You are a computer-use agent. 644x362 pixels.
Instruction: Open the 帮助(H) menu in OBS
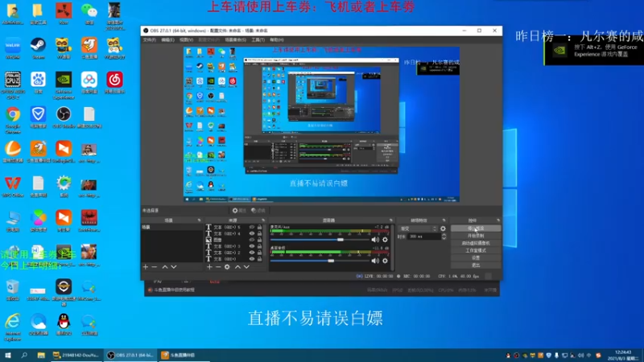[277, 39]
